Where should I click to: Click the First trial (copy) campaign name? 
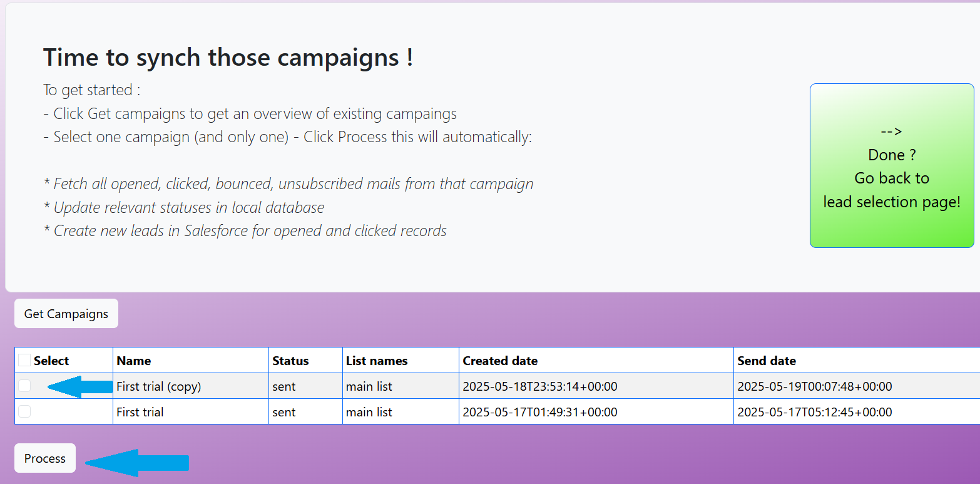(x=158, y=386)
